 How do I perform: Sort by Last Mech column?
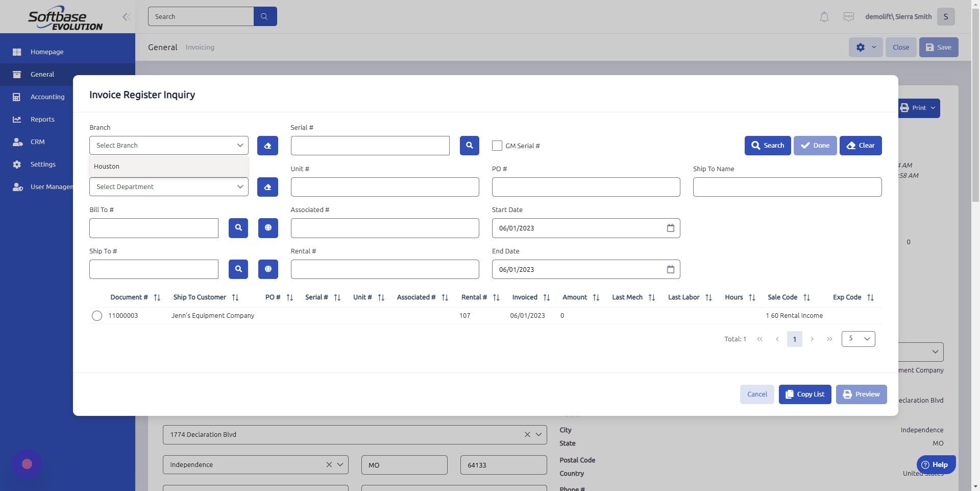coord(652,297)
